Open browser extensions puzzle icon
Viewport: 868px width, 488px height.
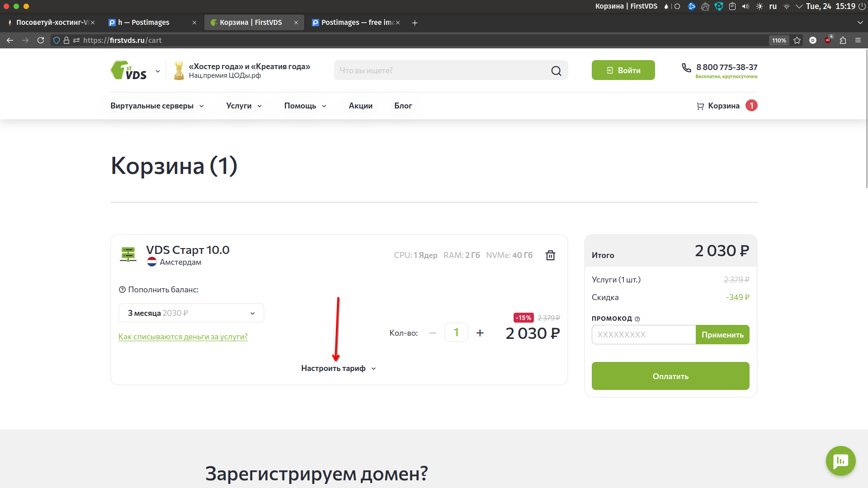[843, 40]
